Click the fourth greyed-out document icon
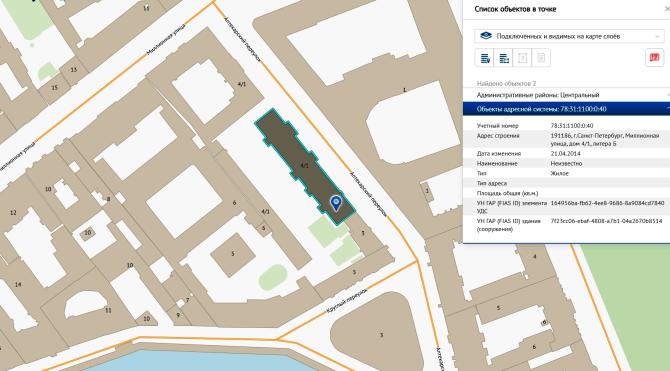 (541, 58)
